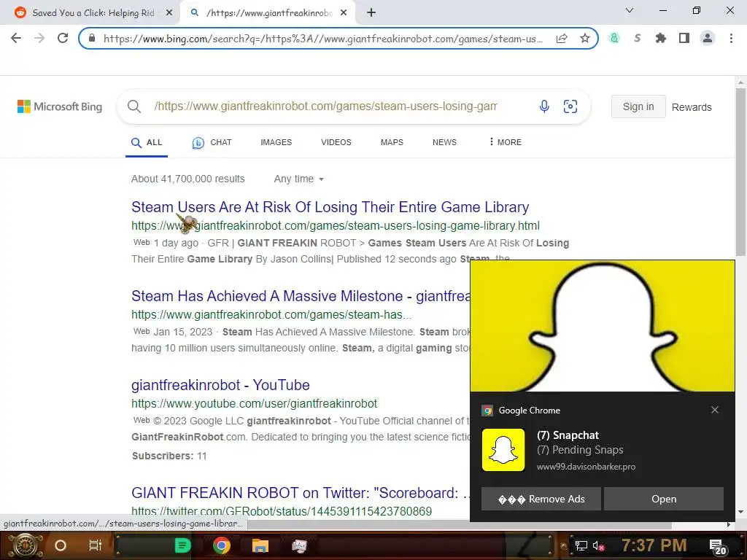This screenshot has width=747, height=560.
Task: Open File Explorer from the taskbar
Action: [260, 545]
